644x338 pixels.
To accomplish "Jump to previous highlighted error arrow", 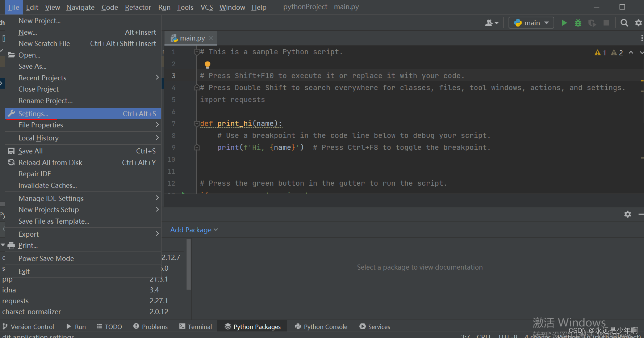I will [x=631, y=52].
